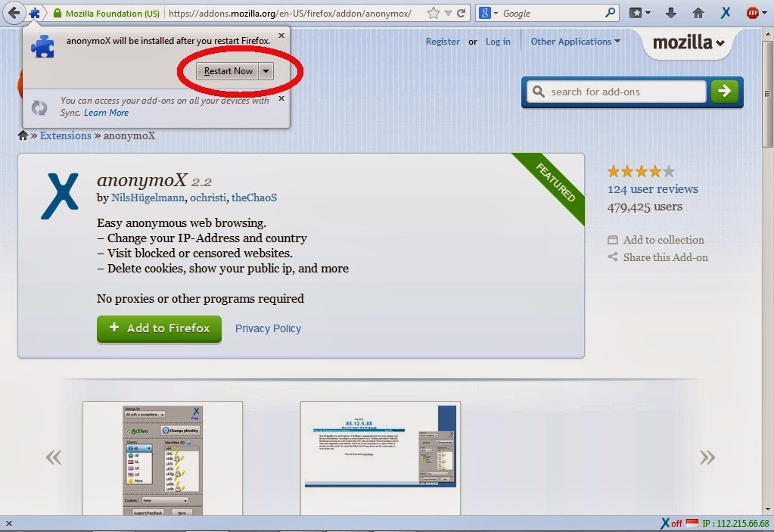Go to the Home page icon in toolbar
774x532 pixels.
(698, 14)
